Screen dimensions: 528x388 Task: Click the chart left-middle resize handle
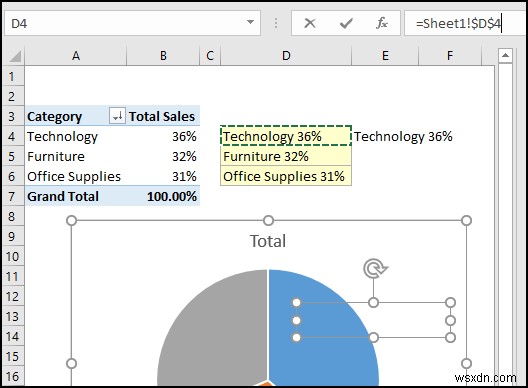coord(71,363)
